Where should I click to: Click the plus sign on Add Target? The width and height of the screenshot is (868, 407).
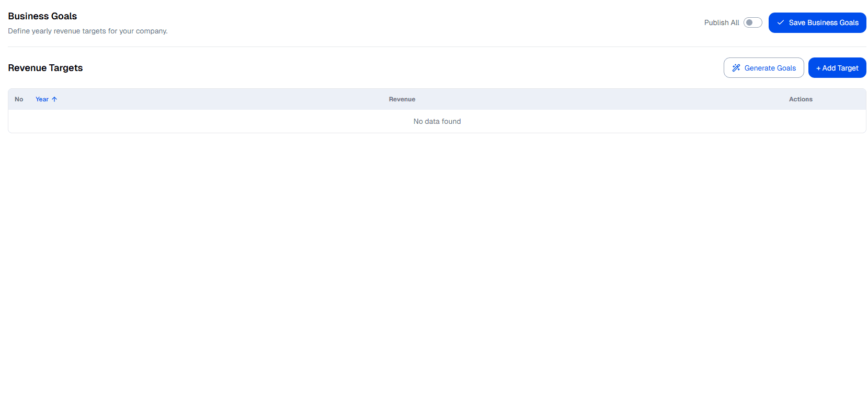(x=818, y=68)
